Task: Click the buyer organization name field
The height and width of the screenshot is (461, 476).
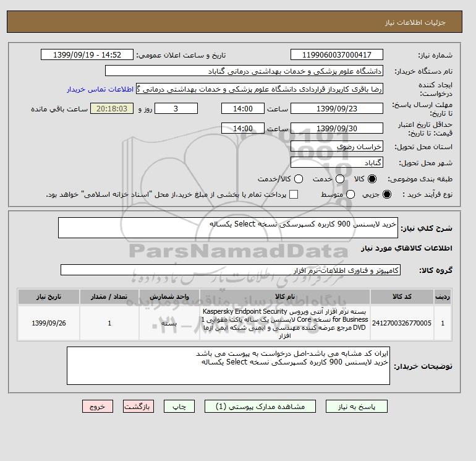Action: [244, 71]
